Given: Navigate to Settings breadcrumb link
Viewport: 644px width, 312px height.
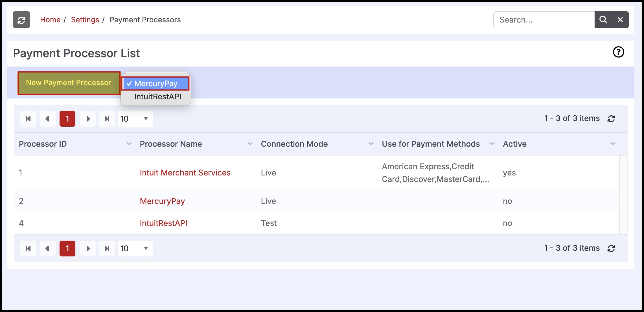Looking at the screenshot, I should pyautogui.click(x=85, y=20).
